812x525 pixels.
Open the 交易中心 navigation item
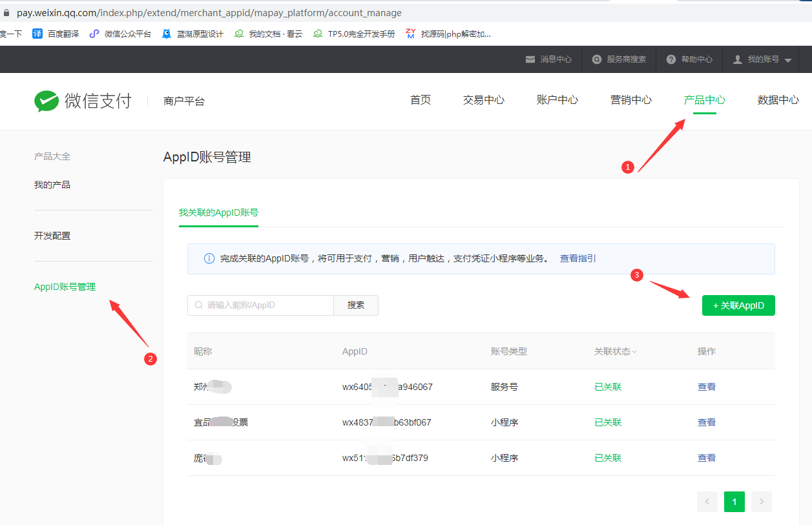pyautogui.click(x=484, y=100)
